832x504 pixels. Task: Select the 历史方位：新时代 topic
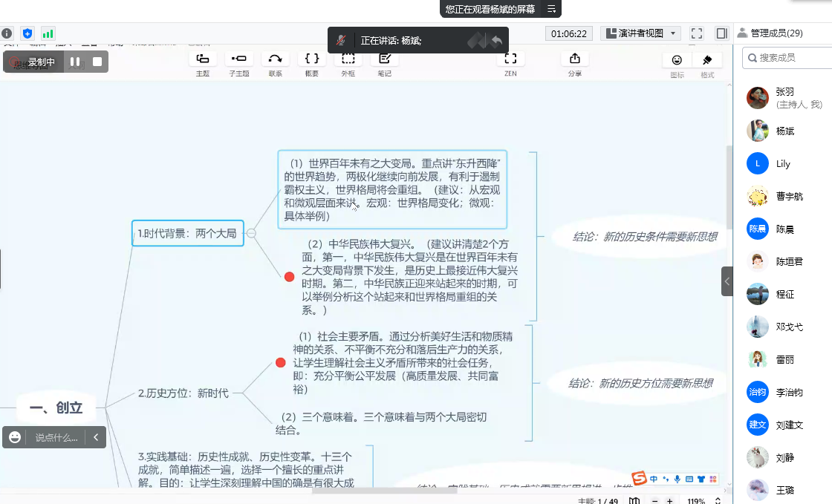pos(183,393)
